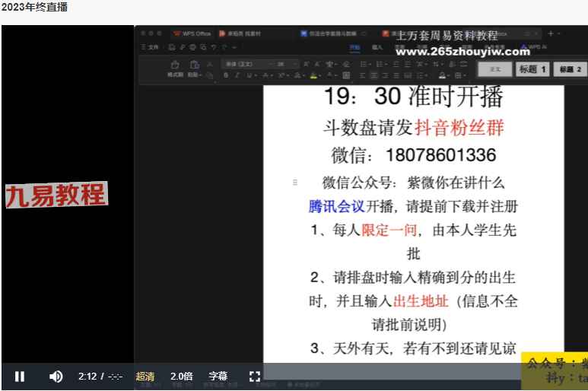This screenshot has width=588, height=391.
Task: Click the 2023年终直播 page title
Action: pos(34,7)
